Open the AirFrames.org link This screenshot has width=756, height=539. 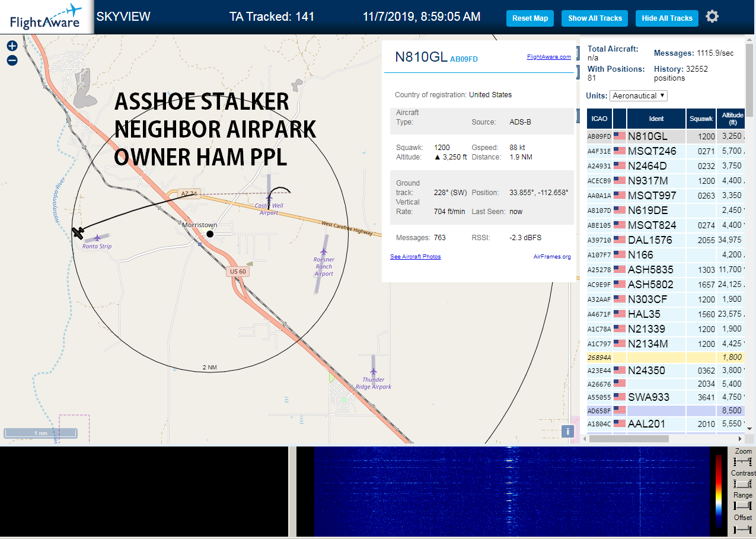552,257
